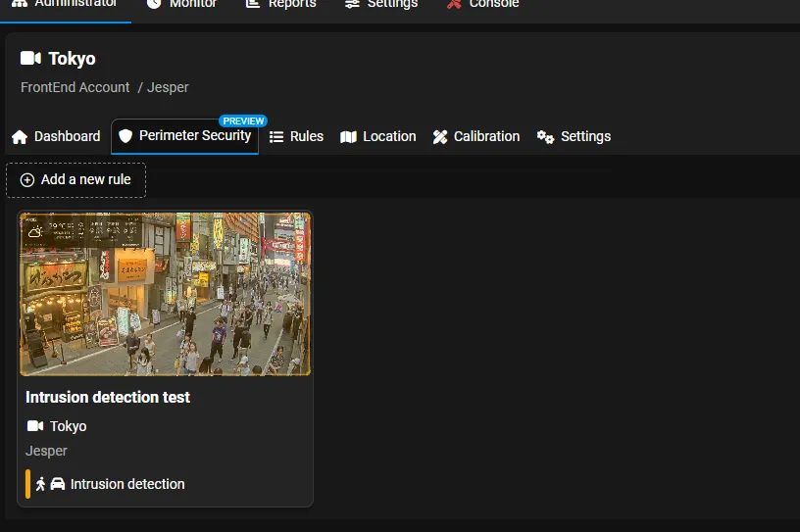Click the weather icon on camera thumbnail
800x532 pixels.
tap(35, 232)
